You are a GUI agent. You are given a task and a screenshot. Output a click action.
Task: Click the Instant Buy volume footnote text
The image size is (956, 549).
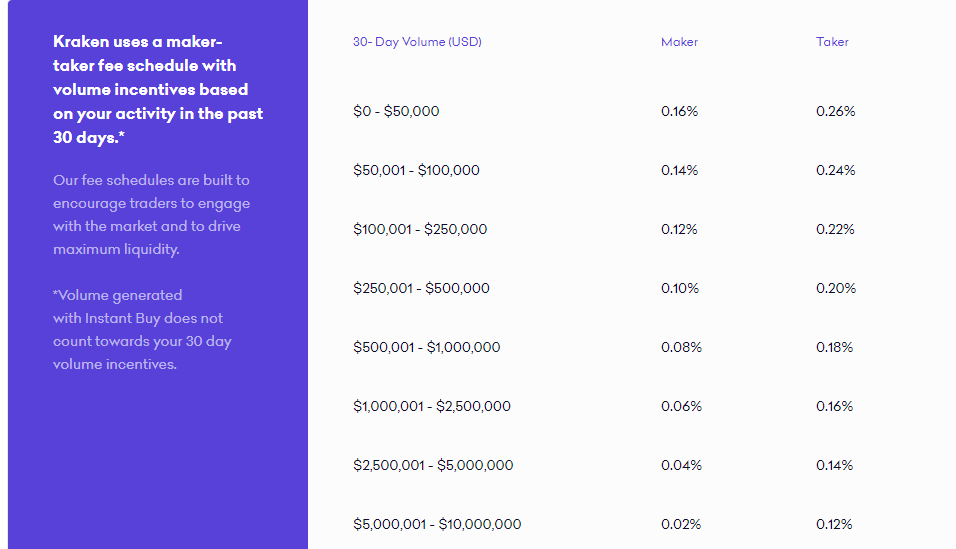click(x=143, y=330)
